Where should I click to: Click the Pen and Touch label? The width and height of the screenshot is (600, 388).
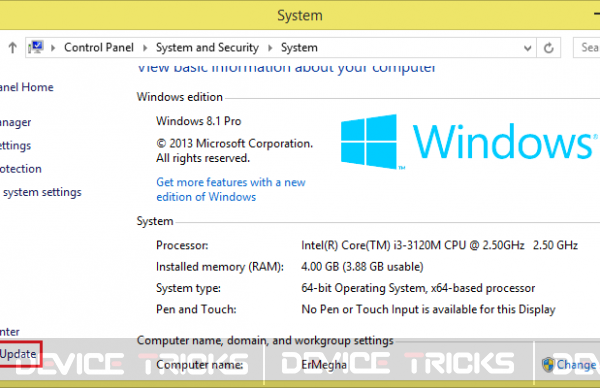point(196,309)
